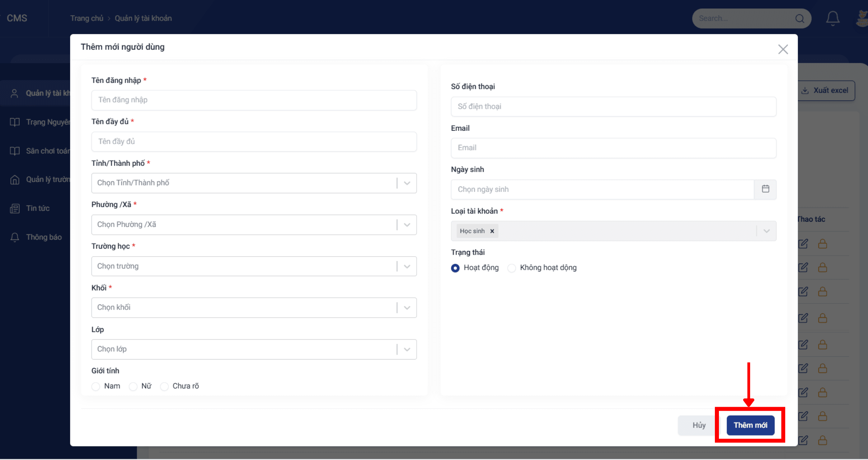Screen dimensions: 868x460
Task: Click the edit icon in the top table row
Action: pos(803,244)
